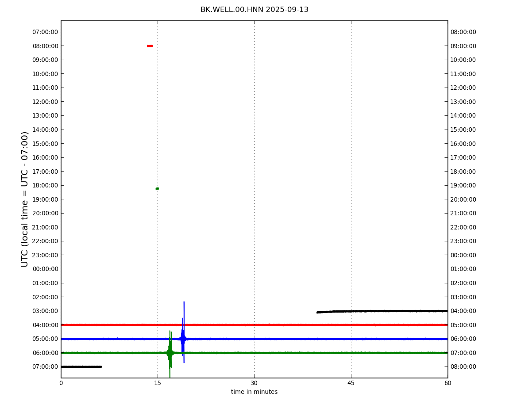Click x-axis tick label 15
509x420 pixels.
point(158,383)
